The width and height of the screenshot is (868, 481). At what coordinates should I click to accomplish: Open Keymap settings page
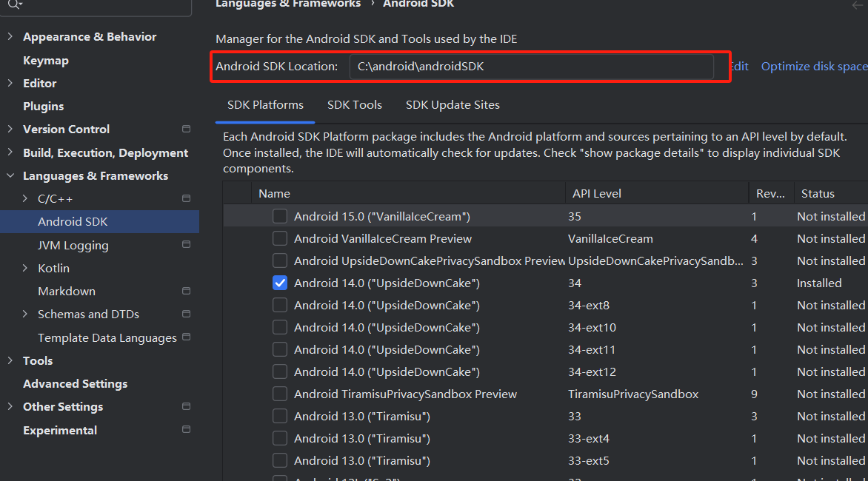(46, 60)
